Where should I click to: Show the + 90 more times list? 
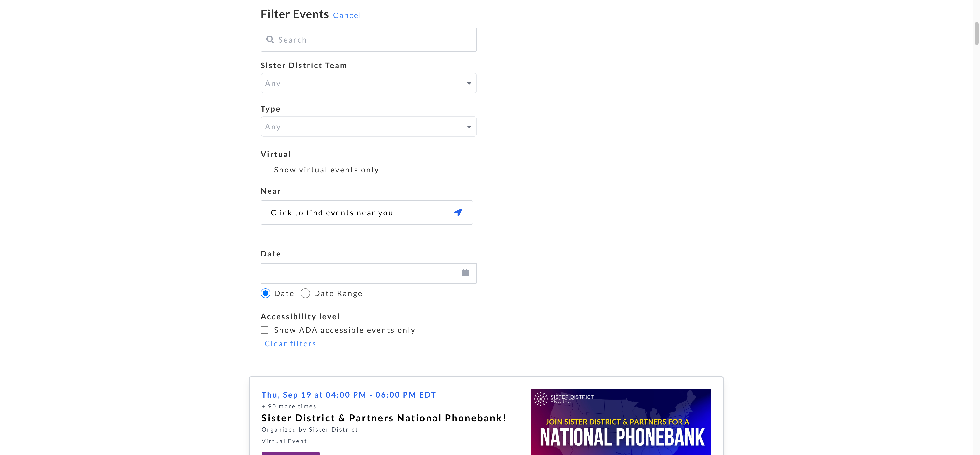coord(289,406)
